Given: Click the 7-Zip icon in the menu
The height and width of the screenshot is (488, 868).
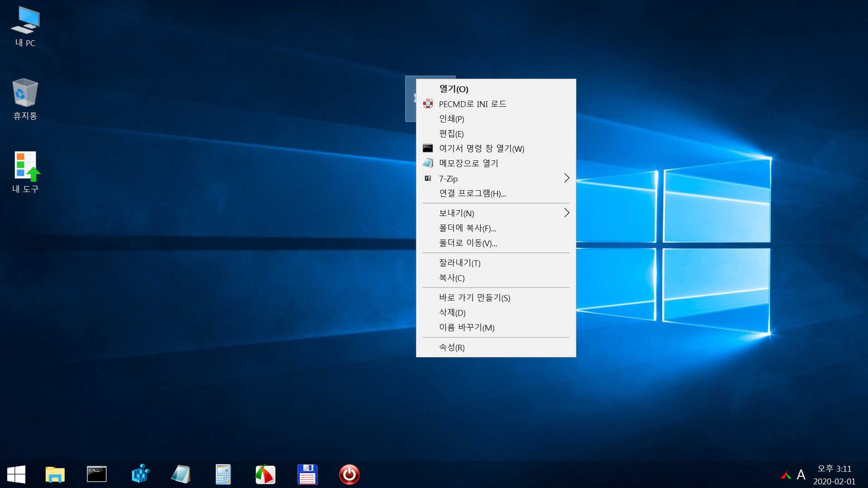Looking at the screenshot, I should click(x=428, y=178).
